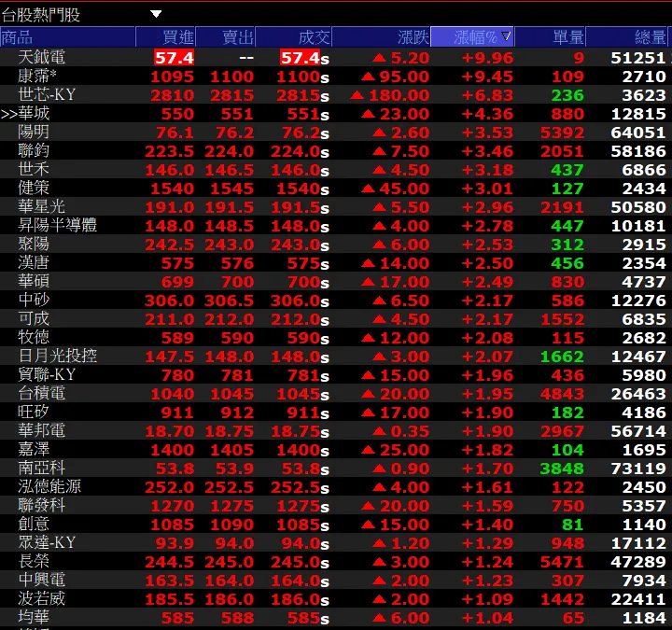Select the 日月光投控 stock name
Viewport: 672px width, 630px height.
click(x=58, y=357)
